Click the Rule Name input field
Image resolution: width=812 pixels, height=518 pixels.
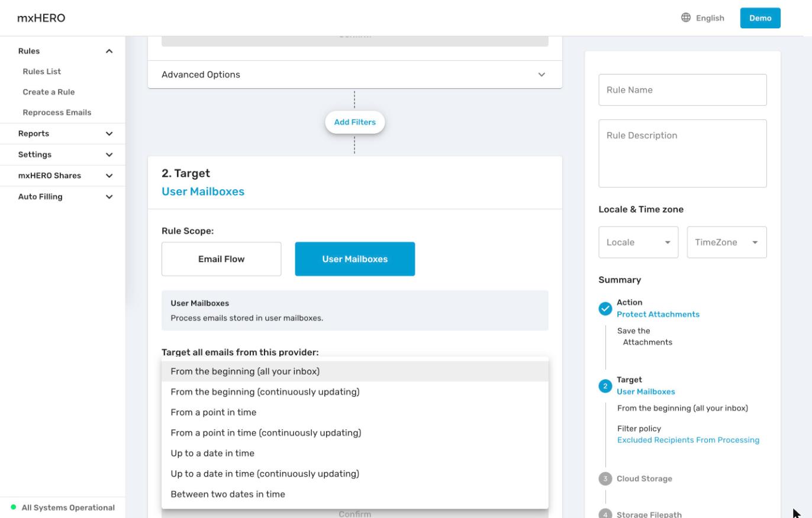682,90
